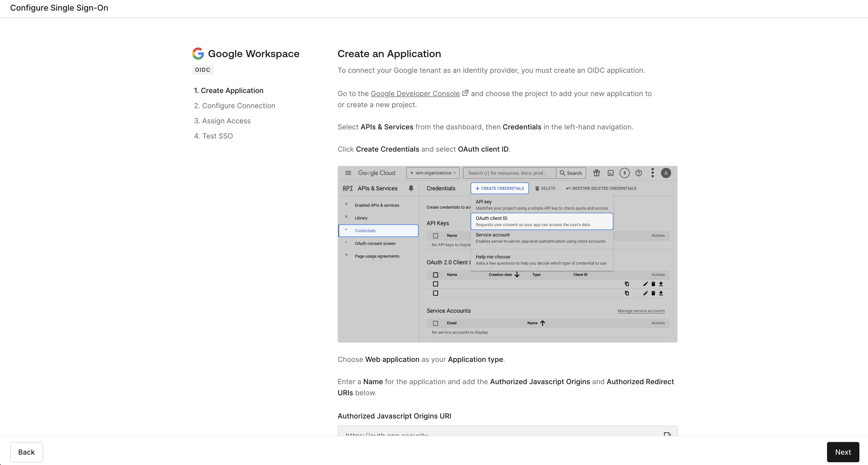Click the hamburger menu icon in Google Cloud screenshot
This screenshot has width=868, height=465.
tap(349, 173)
